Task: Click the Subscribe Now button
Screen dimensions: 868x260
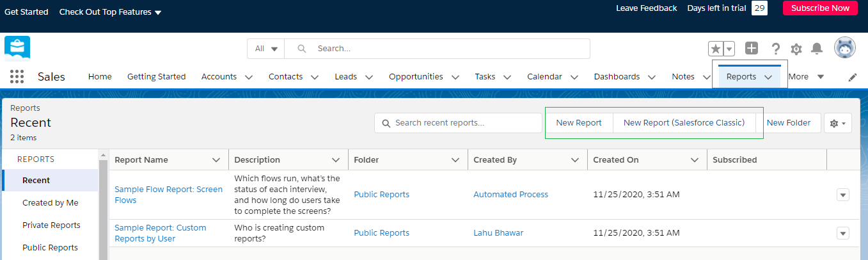Action: click(x=820, y=8)
